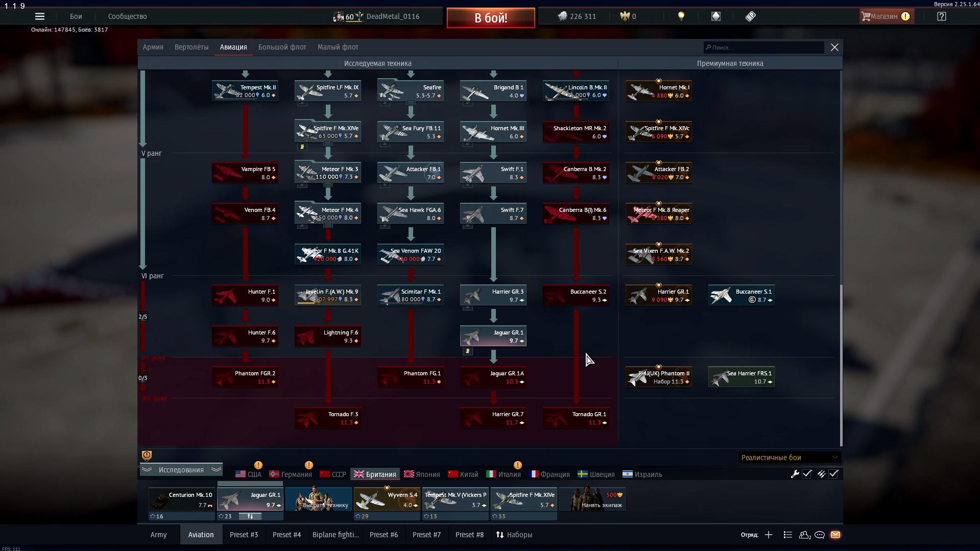The image size is (980, 551).
Task: Click the exclamation badge above США
Action: 258,465
